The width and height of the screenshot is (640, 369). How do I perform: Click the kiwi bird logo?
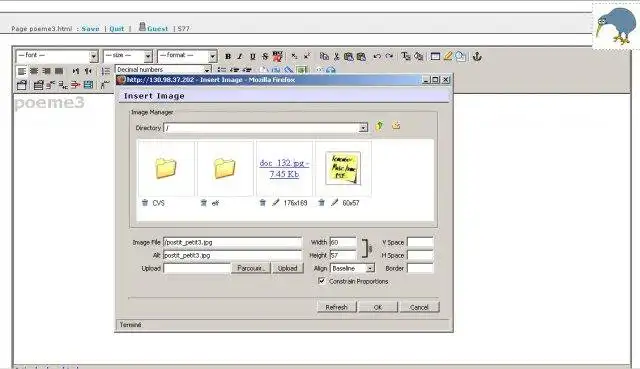pos(616,26)
